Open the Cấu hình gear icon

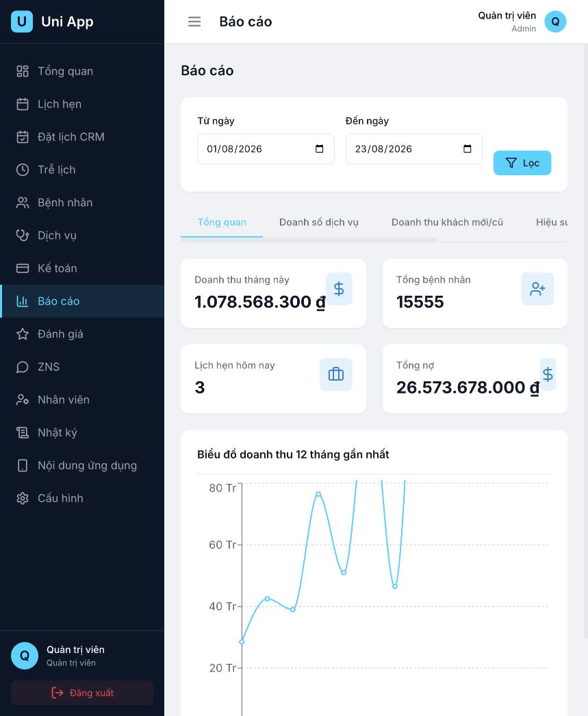coord(23,498)
